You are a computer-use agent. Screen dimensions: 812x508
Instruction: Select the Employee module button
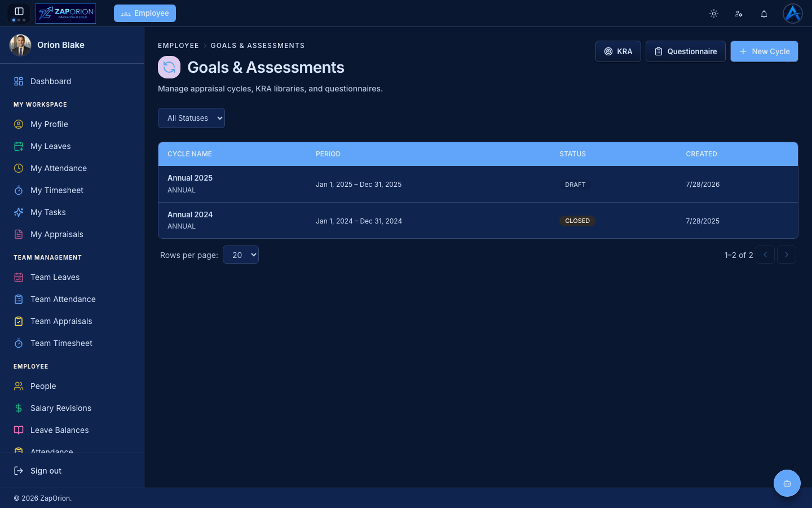pos(145,13)
